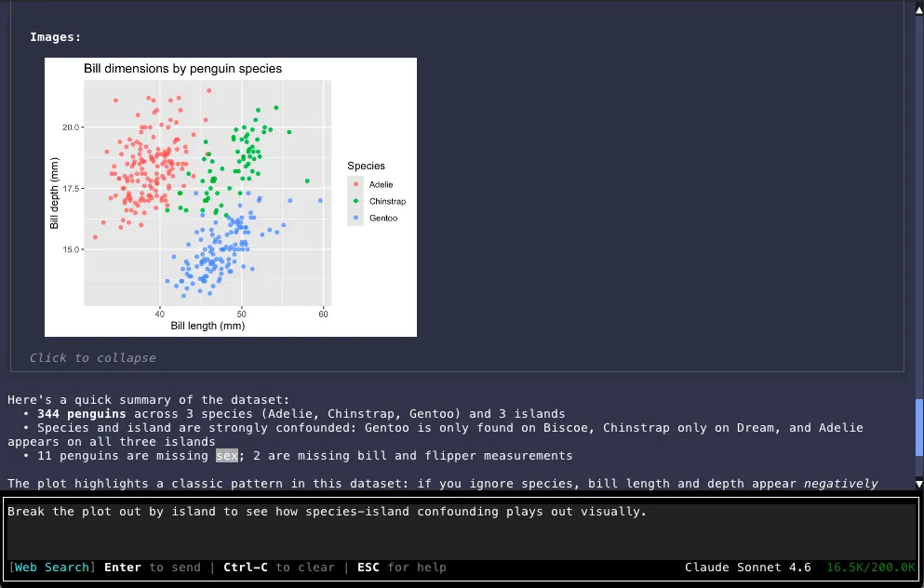Click the Ctrl-C clear shortcut label
924x588 pixels.
point(244,568)
